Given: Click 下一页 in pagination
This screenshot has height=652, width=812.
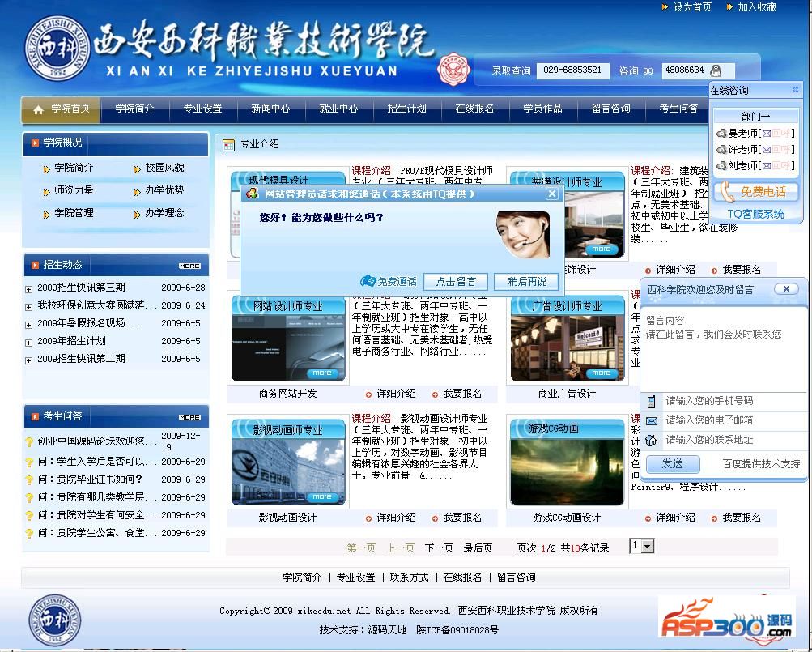Looking at the screenshot, I should pos(439,548).
